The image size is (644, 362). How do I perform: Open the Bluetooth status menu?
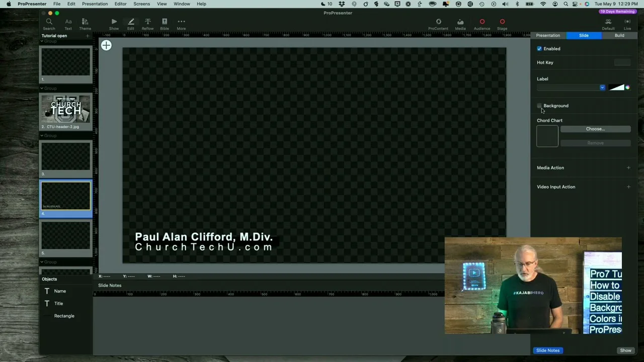[517, 4]
